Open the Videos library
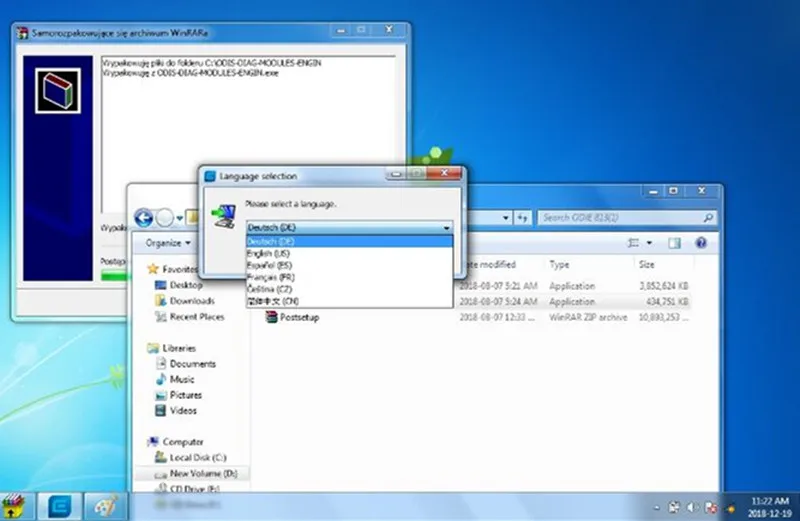800x521 pixels. pos(176,410)
